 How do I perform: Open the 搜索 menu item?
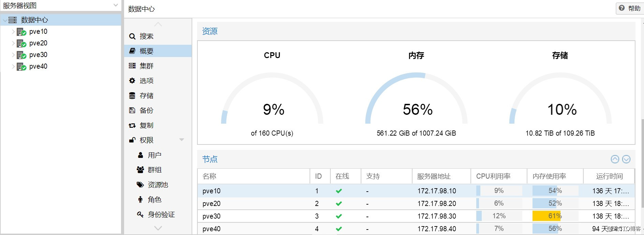158,36
